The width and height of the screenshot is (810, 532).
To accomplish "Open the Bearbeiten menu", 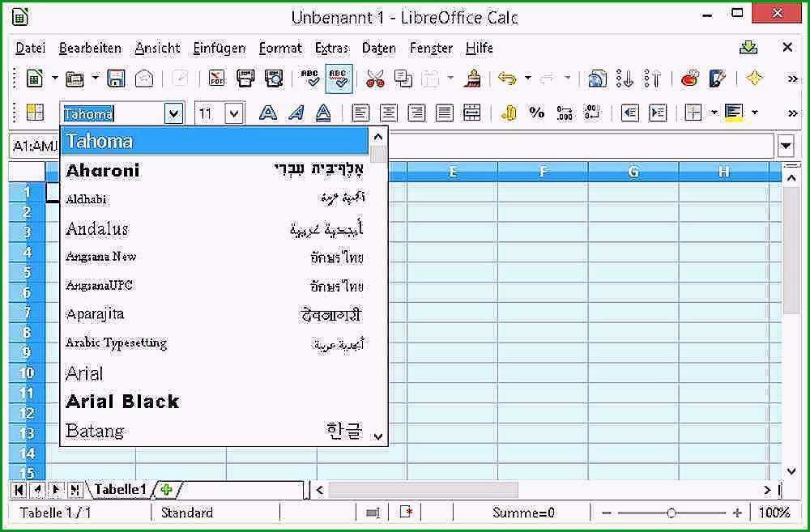I will click(x=90, y=48).
